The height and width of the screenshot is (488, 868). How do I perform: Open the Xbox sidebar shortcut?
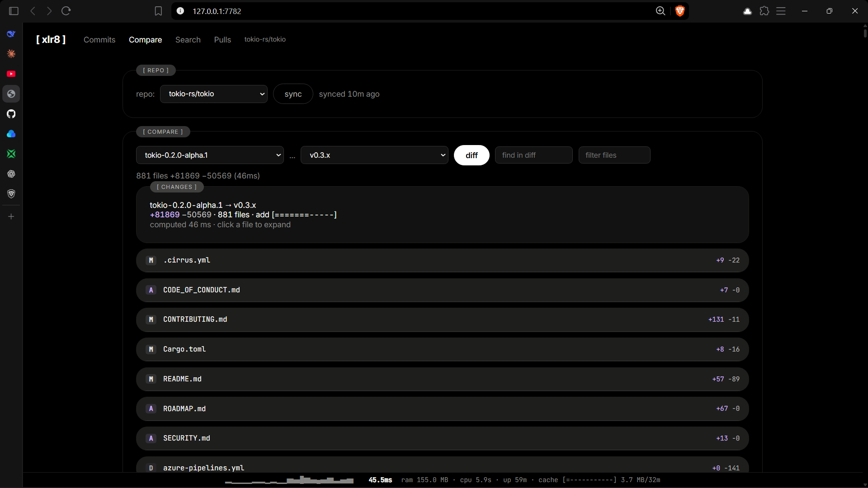tap(11, 154)
